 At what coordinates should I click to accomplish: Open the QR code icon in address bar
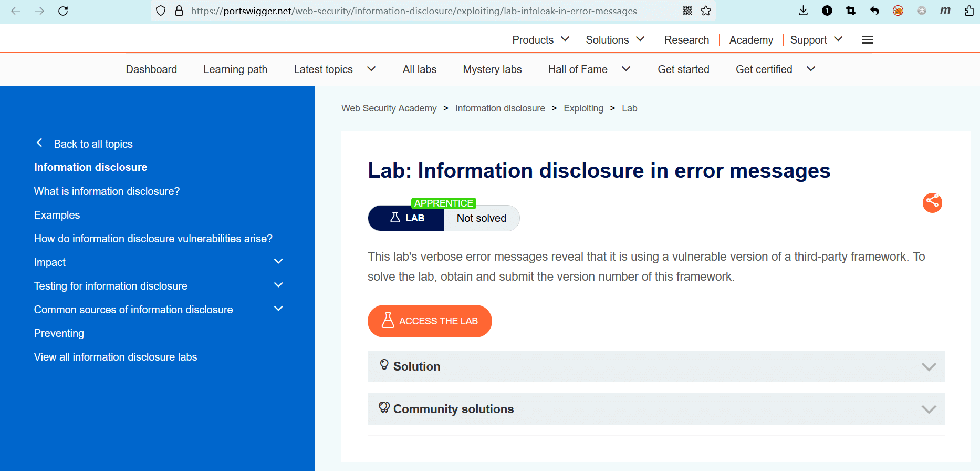(687, 11)
